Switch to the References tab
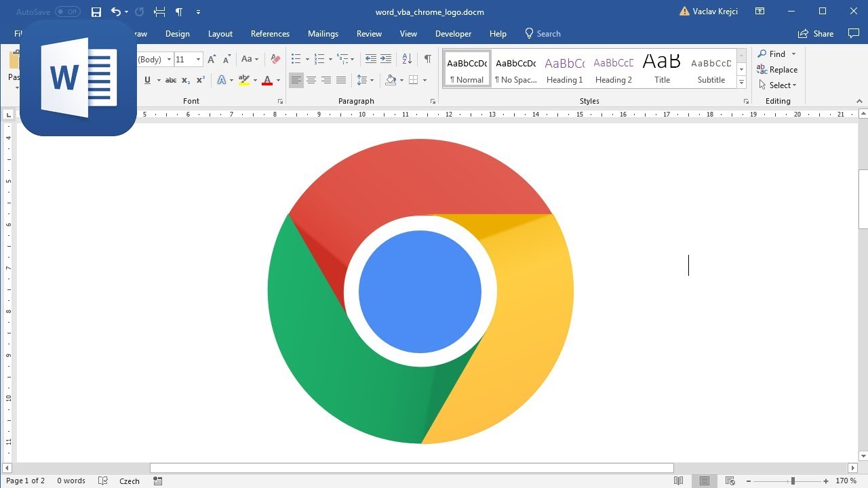868x488 pixels. click(270, 34)
